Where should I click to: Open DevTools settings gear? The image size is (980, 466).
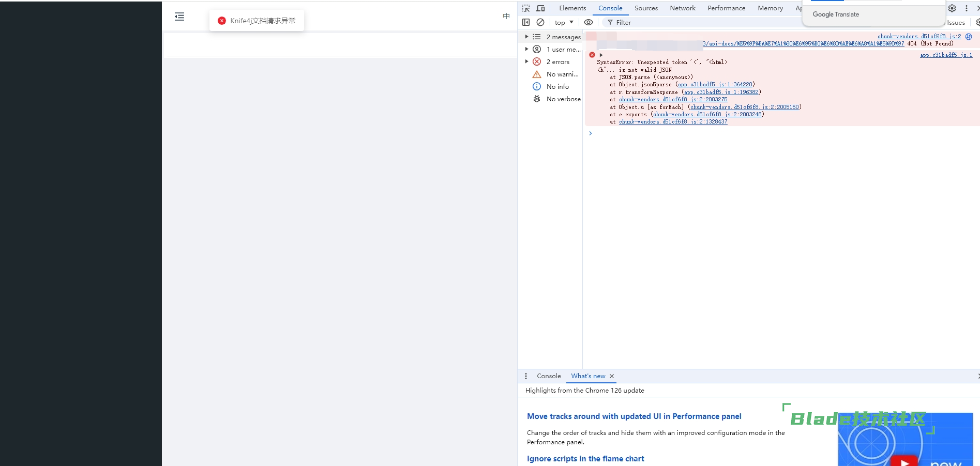[x=952, y=8]
